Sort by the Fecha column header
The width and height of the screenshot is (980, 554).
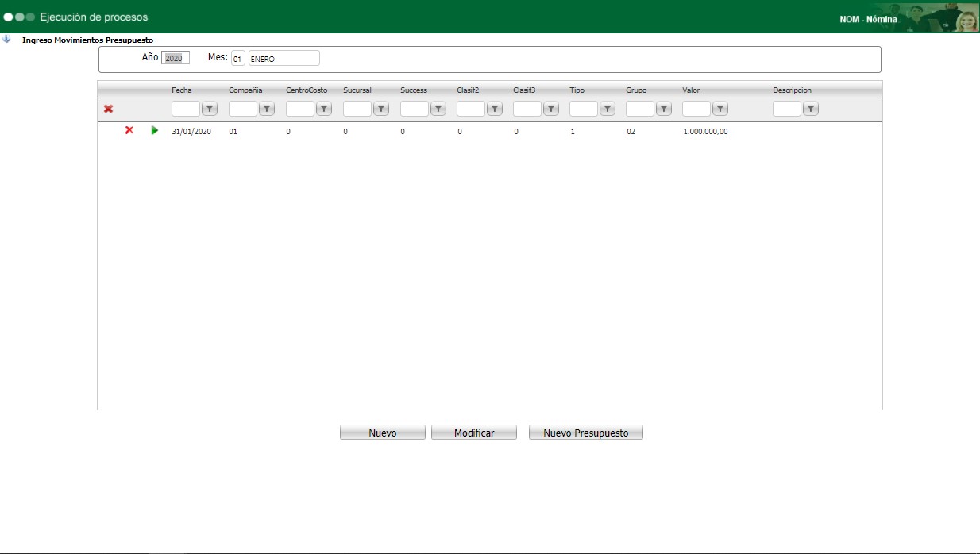(x=182, y=90)
